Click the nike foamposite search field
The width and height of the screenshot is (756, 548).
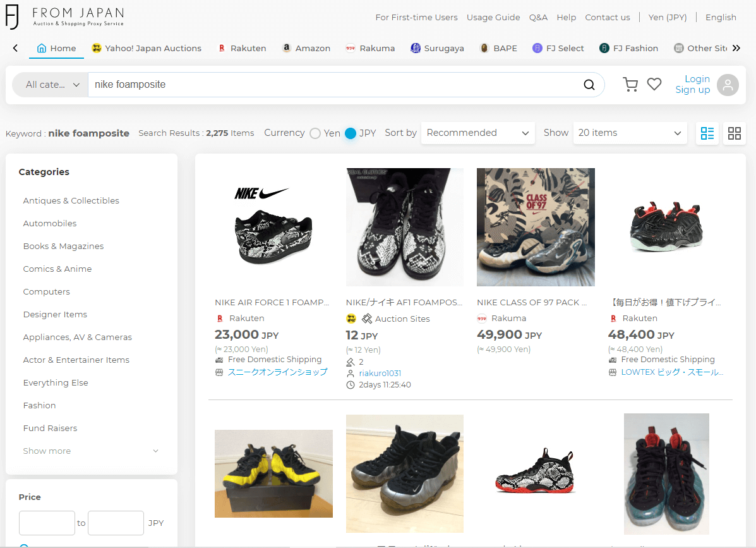point(333,85)
